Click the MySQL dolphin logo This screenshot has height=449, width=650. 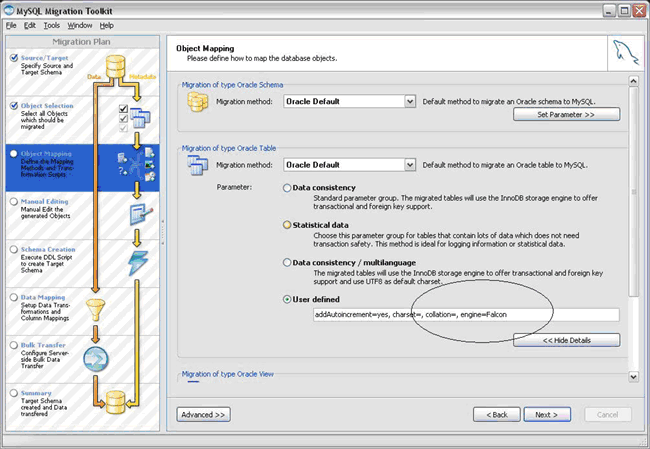click(x=626, y=53)
